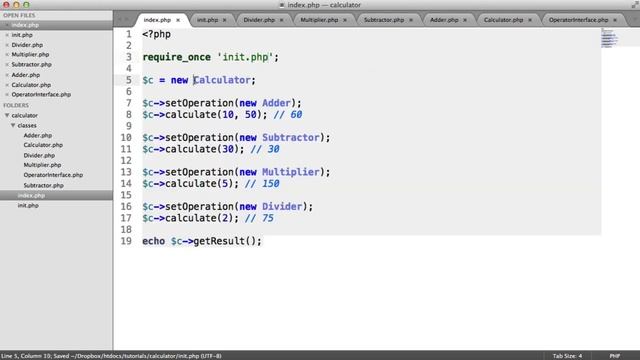This screenshot has height=360, width=640.
Task: Select Multiplier.php under Open Files
Action: point(30,55)
